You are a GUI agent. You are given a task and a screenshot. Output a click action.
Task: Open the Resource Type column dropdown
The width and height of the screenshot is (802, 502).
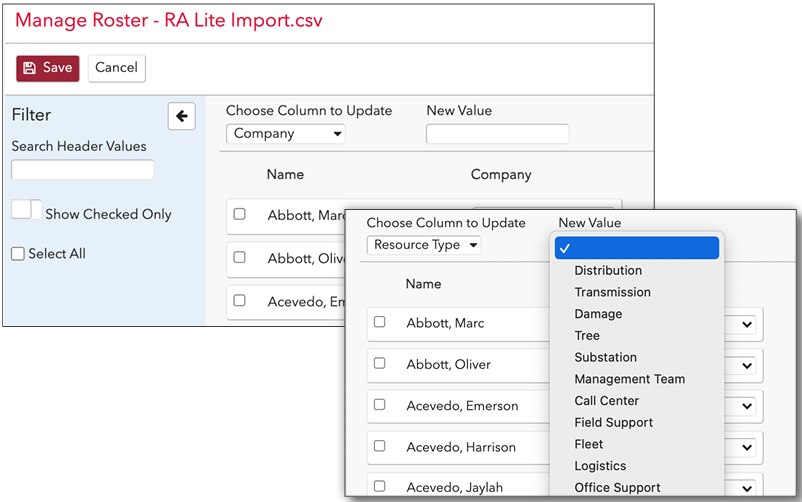(424, 245)
